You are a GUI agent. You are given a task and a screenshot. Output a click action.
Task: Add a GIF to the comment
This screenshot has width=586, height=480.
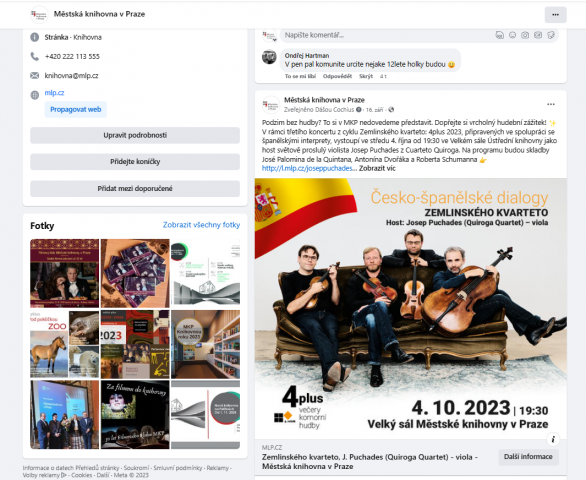538,35
